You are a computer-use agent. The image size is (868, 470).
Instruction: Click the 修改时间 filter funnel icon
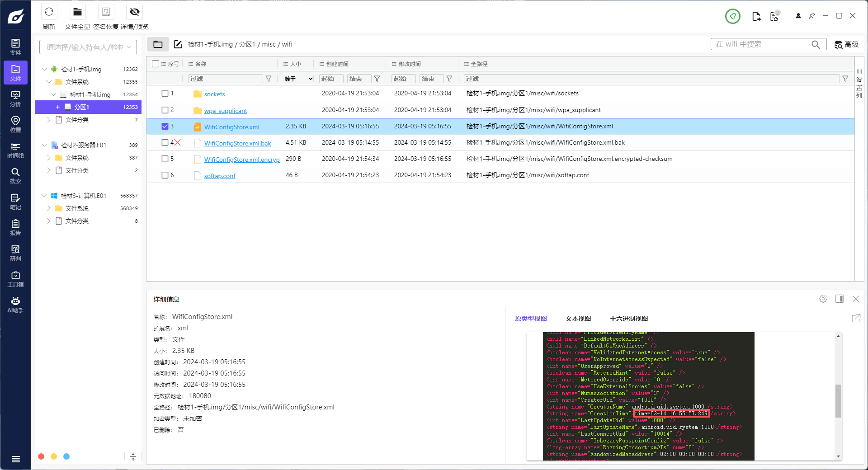click(449, 79)
